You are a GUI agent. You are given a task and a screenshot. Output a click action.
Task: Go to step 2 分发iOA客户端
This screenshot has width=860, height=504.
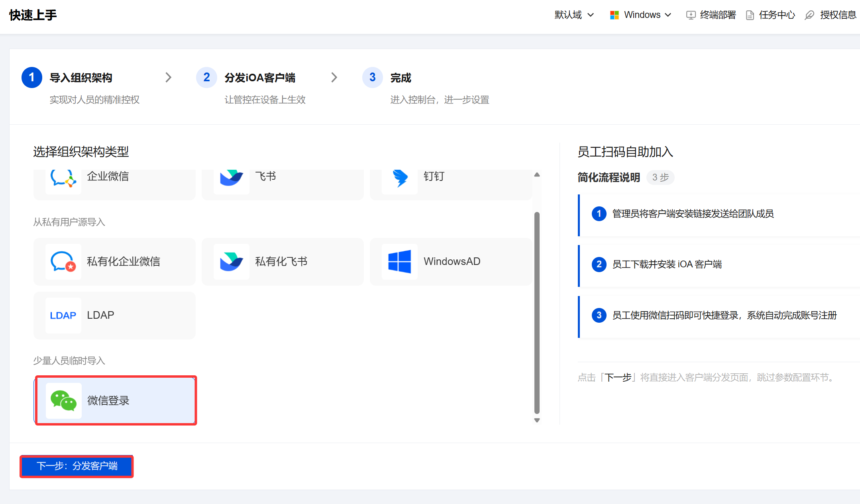tap(259, 78)
